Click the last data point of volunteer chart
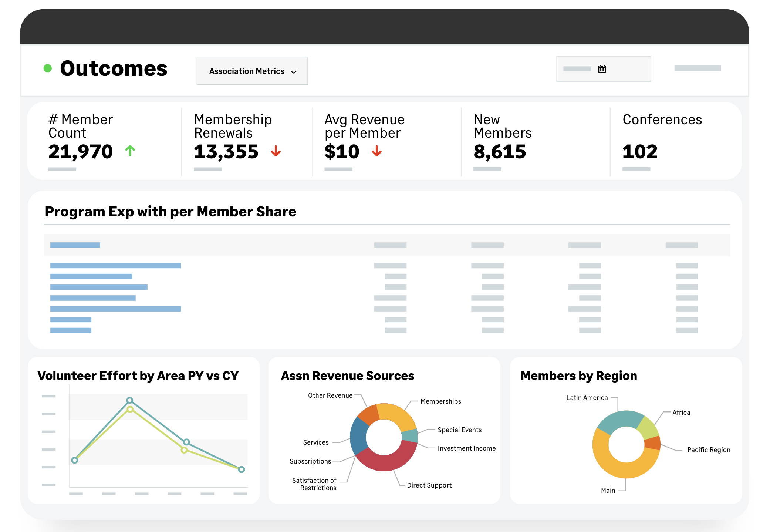 [x=242, y=469]
